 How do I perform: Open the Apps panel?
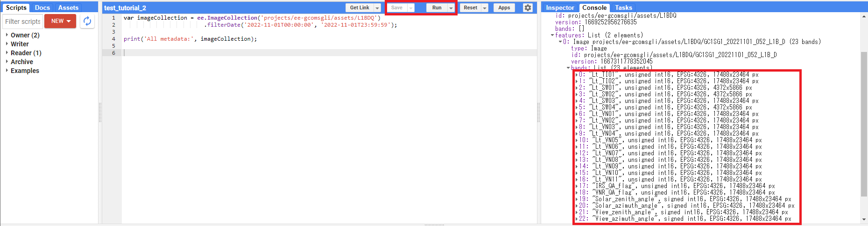pyautogui.click(x=504, y=8)
